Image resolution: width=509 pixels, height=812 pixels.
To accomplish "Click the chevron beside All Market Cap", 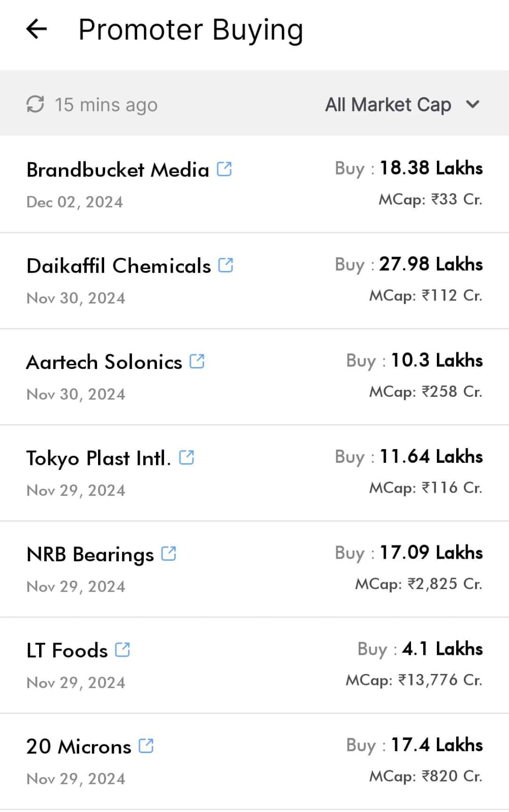I will point(472,105).
